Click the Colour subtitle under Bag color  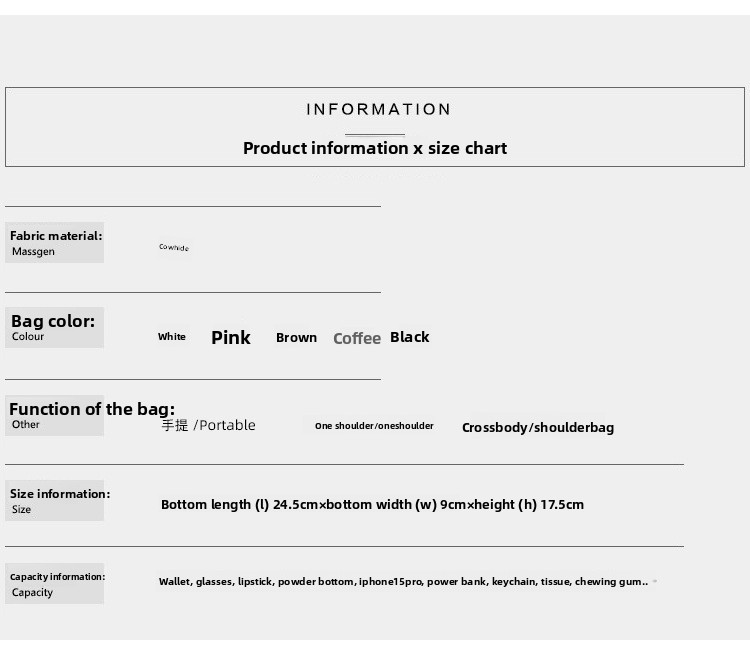(28, 337)
